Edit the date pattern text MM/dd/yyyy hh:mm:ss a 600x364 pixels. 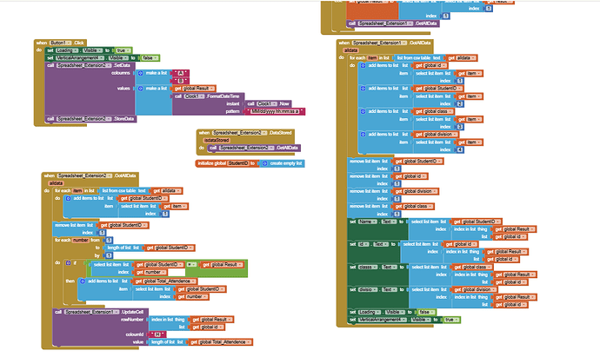275,111
